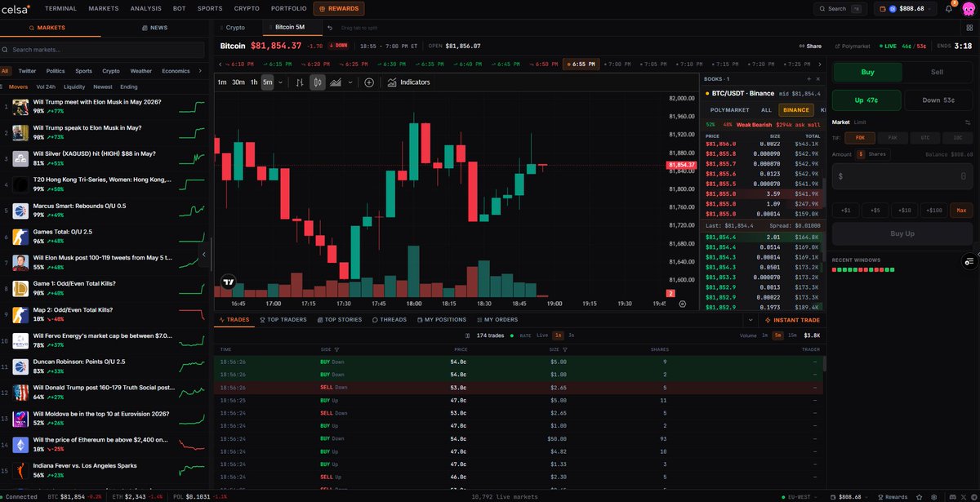Viewport: 980px width, 502px height.
Task: Open the Portfolio menu
Action: pos(287,8)
